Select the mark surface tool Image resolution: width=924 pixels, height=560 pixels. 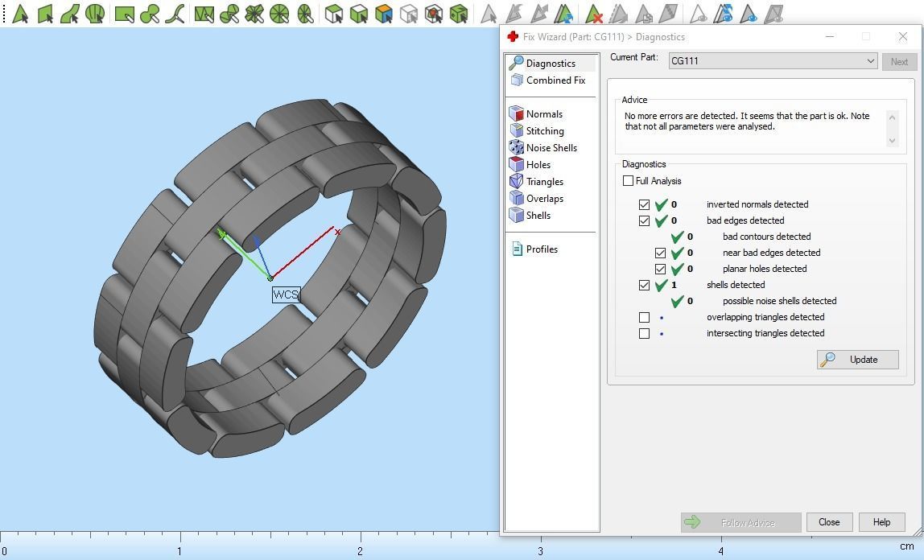[69, 13]
